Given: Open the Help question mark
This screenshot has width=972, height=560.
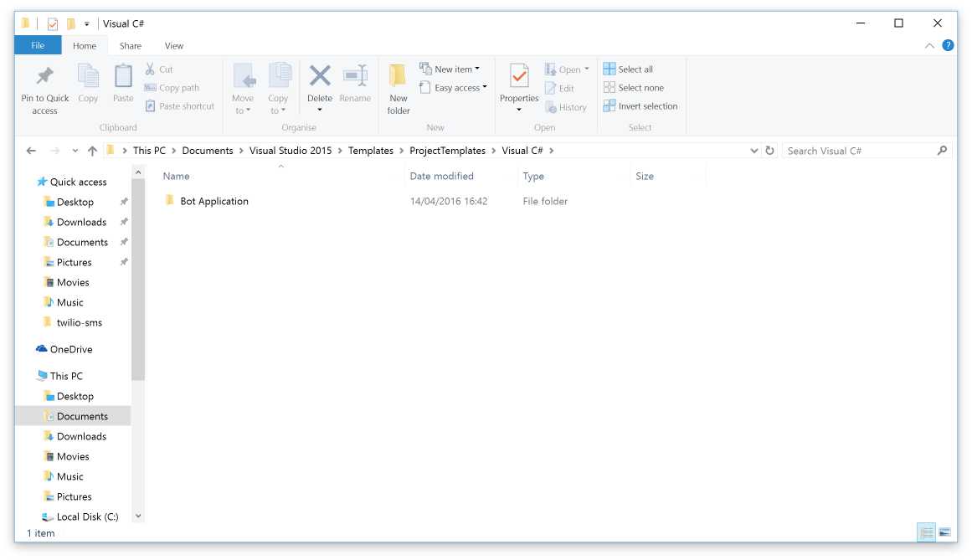Looking at the screenshot, I should [948, 45].
